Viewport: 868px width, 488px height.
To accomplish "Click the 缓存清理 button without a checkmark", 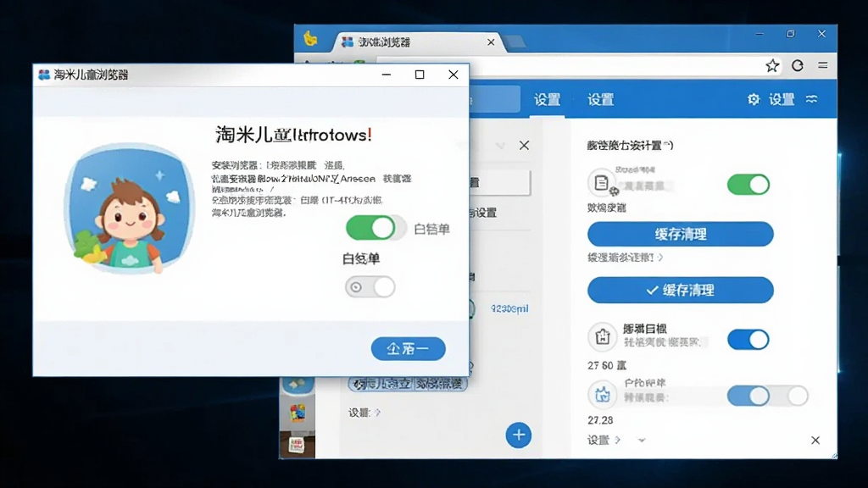I will coord(681,234).
